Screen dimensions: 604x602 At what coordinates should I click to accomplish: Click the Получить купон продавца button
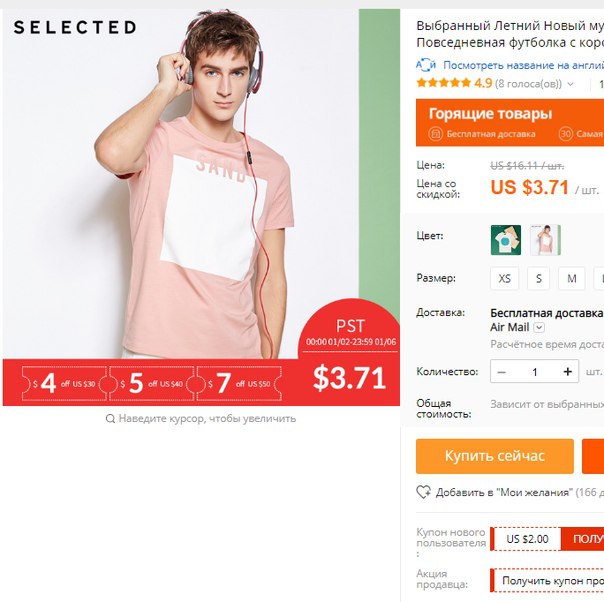[547, 580]
